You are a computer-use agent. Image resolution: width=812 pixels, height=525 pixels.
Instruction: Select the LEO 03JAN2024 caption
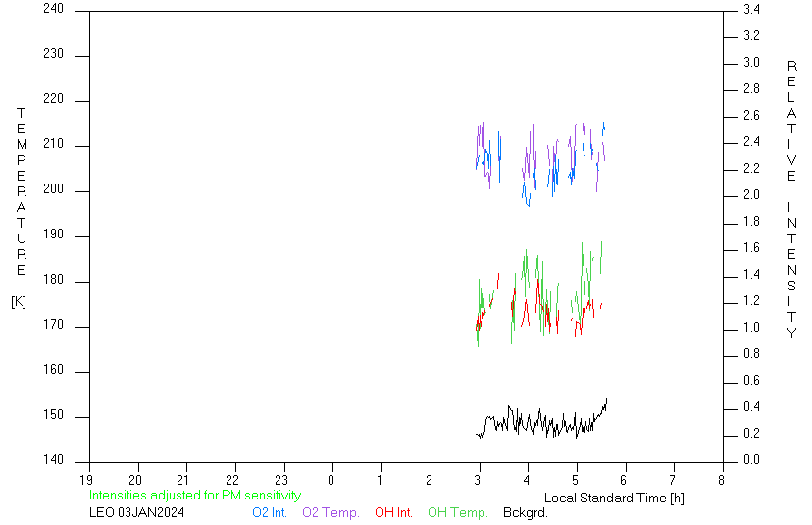[x=136, y=512]
